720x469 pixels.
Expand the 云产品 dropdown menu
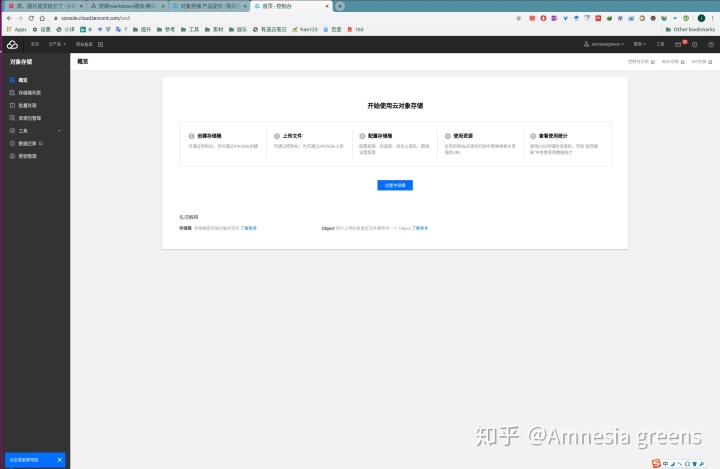coord(57,44)
